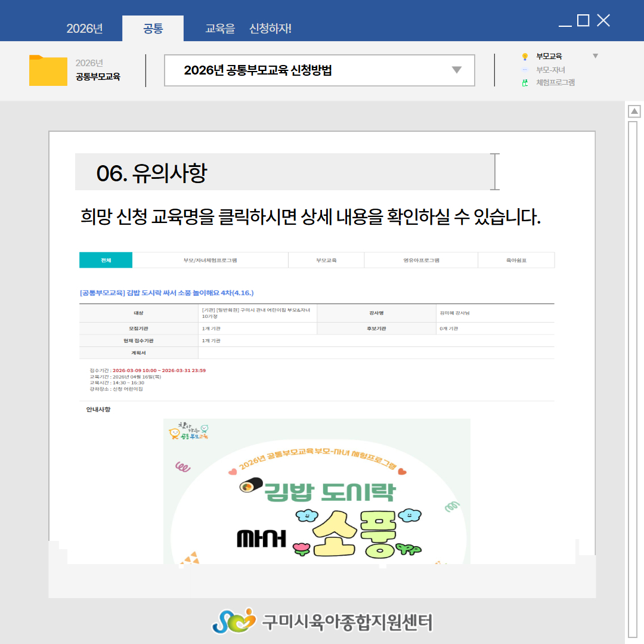Select the 전체 category tab

tap(106, 261)
